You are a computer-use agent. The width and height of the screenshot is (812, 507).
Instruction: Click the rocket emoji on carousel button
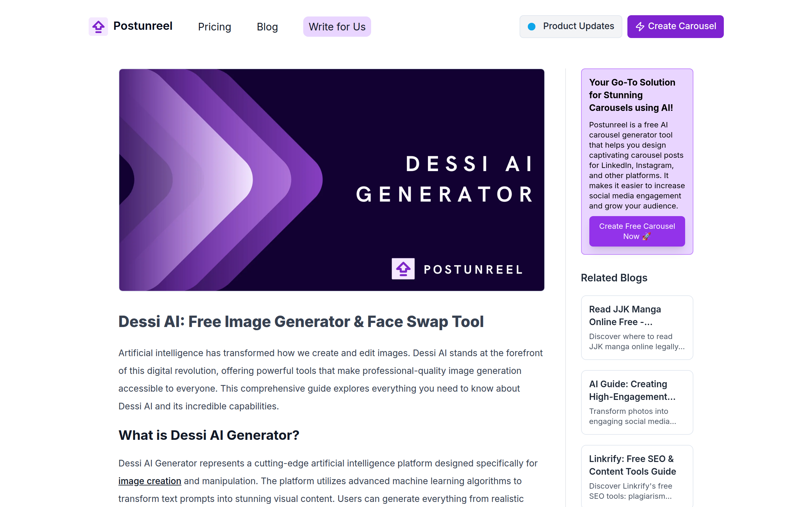pos(646,236)
